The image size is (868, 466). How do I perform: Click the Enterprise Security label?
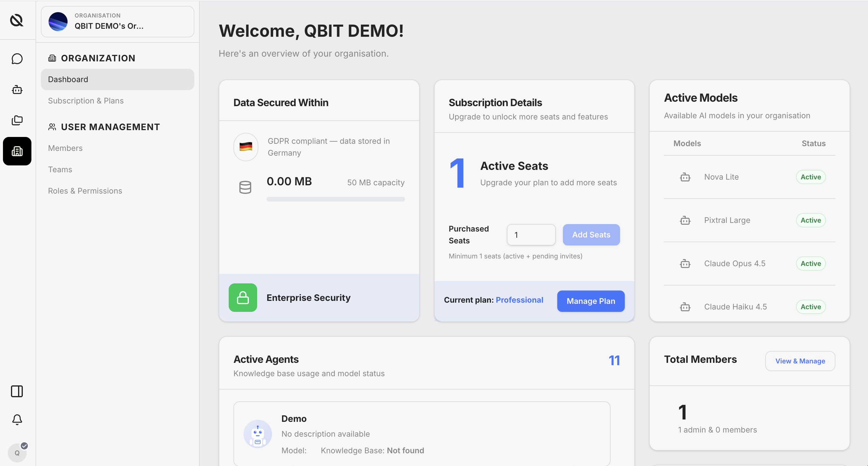(308, 297)
